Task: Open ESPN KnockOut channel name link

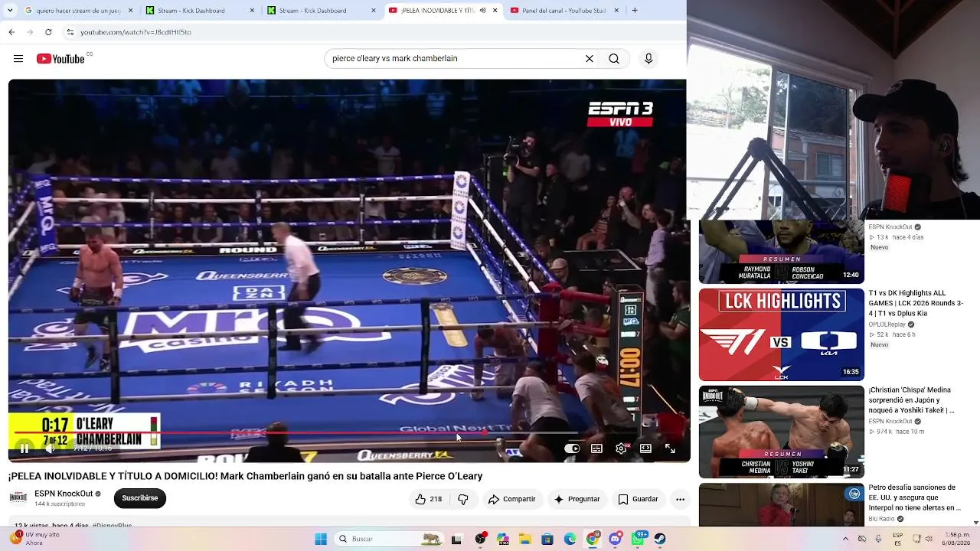Action: (x=64, y=494)
